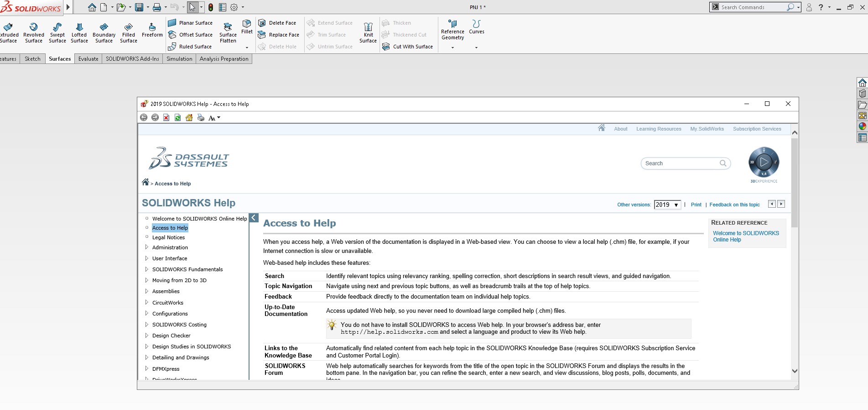Switch to the SOLIDWORKS Add-Ins tab
The image size is (868, 410).
(x=132, y=59)
